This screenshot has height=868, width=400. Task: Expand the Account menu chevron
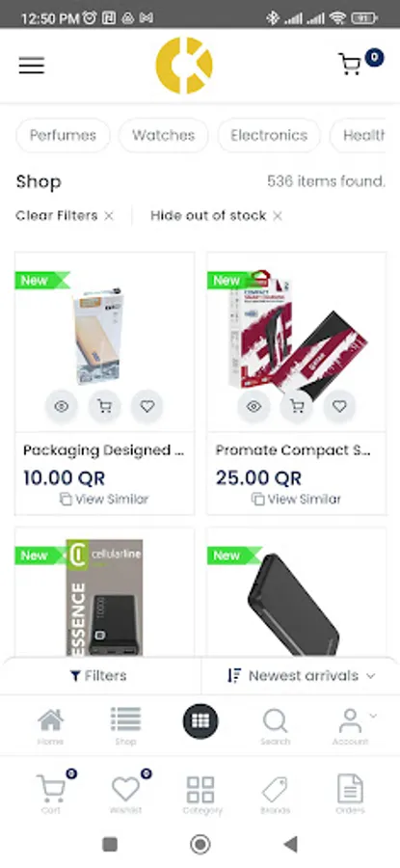373,716
